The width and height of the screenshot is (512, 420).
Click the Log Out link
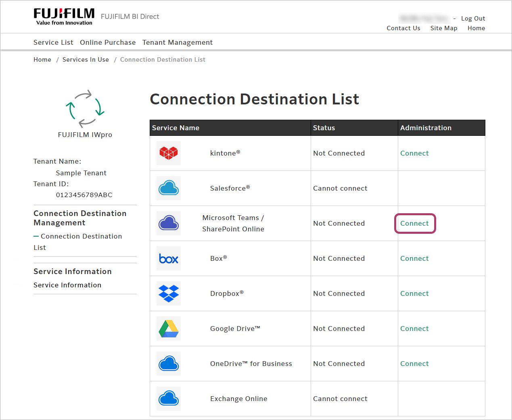coord(473,19)
